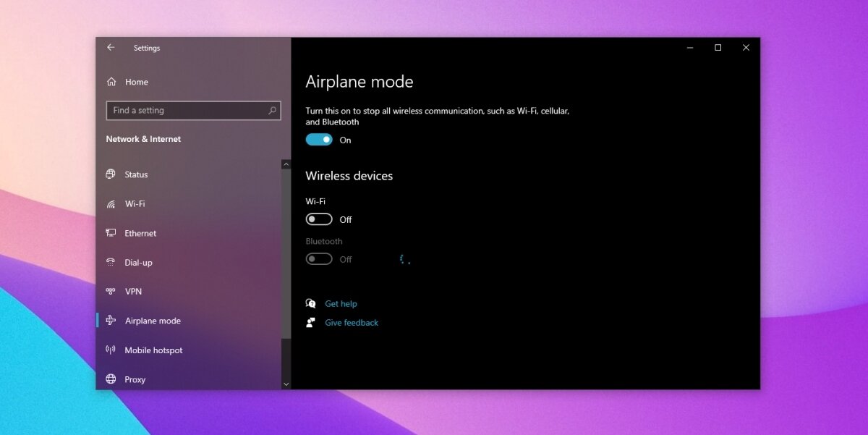Click the search magnifier icon
The image size is (868, 435).
tap(272, 110)
